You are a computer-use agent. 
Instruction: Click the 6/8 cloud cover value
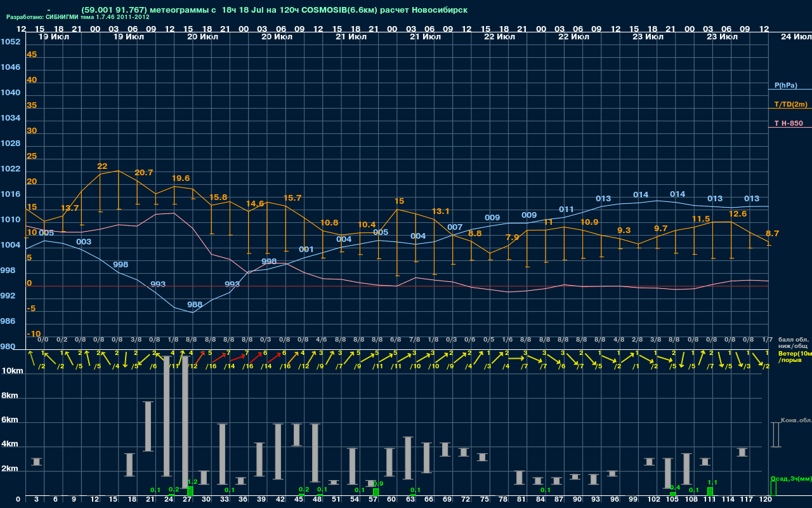pos(396,340)
